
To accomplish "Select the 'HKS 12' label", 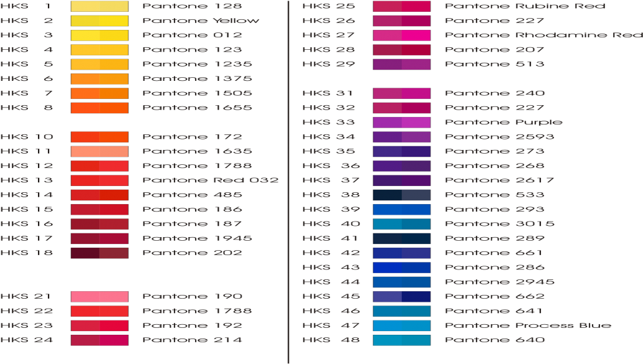I will point(27,166).
